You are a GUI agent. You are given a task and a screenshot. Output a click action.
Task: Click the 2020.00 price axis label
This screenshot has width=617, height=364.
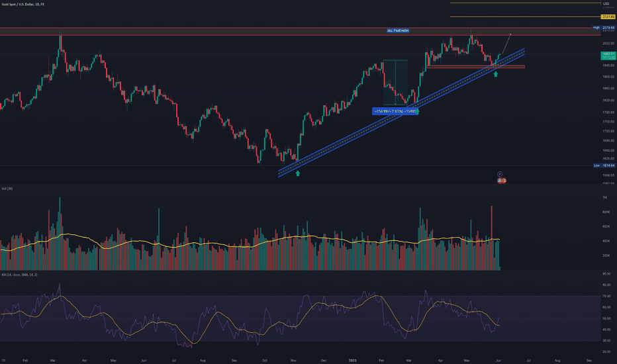click(x=608, y=43)
